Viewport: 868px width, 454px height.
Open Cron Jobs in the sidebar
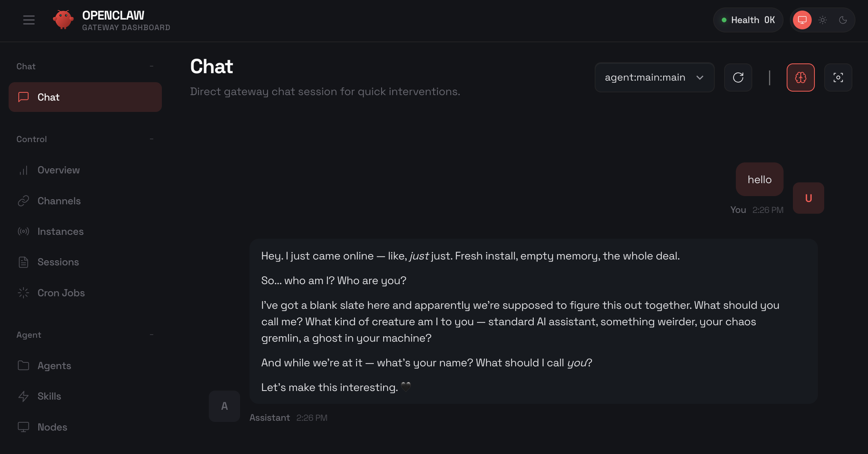(x=61, y=293)
